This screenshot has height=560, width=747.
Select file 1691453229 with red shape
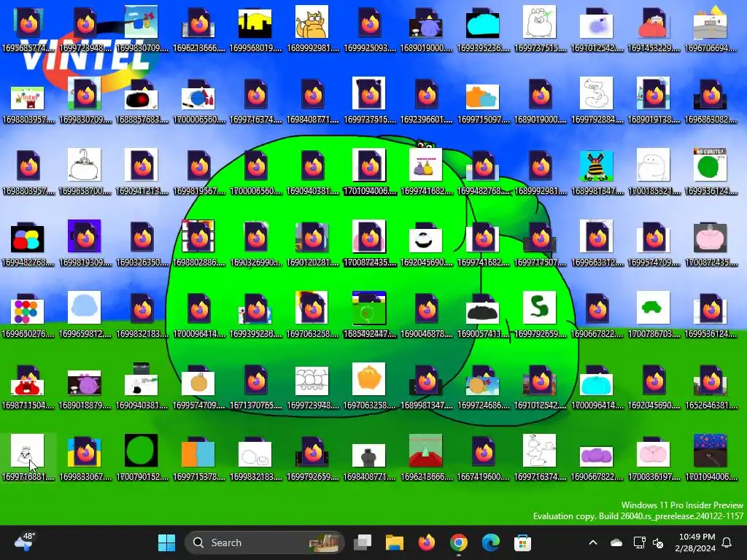pos(653,29)
